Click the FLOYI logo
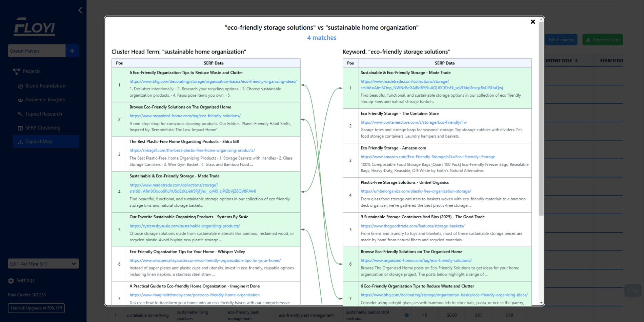Screen dimensions: 644x322 [x=34, y=27]
